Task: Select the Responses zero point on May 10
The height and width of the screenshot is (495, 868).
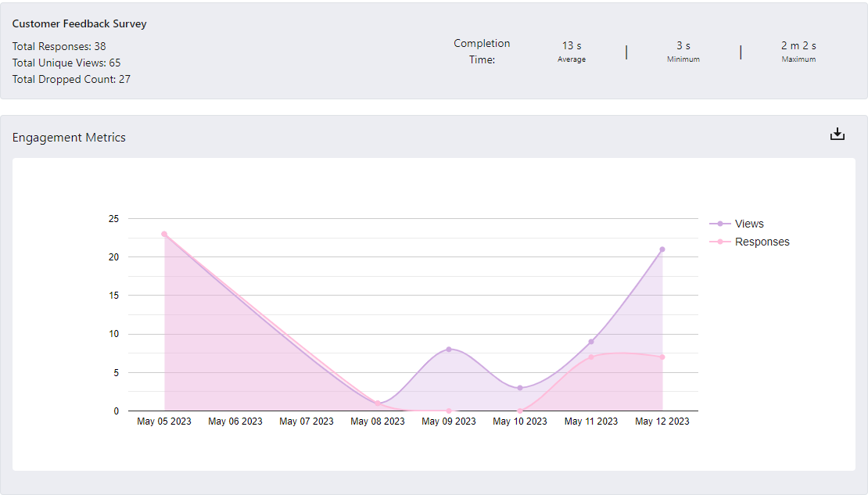Action: point(520,411)
